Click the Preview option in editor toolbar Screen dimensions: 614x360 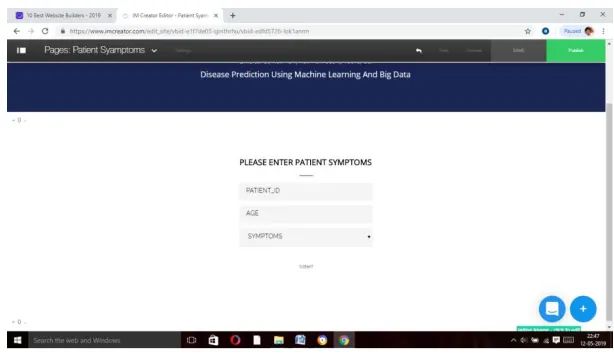[x=474, y=51]
